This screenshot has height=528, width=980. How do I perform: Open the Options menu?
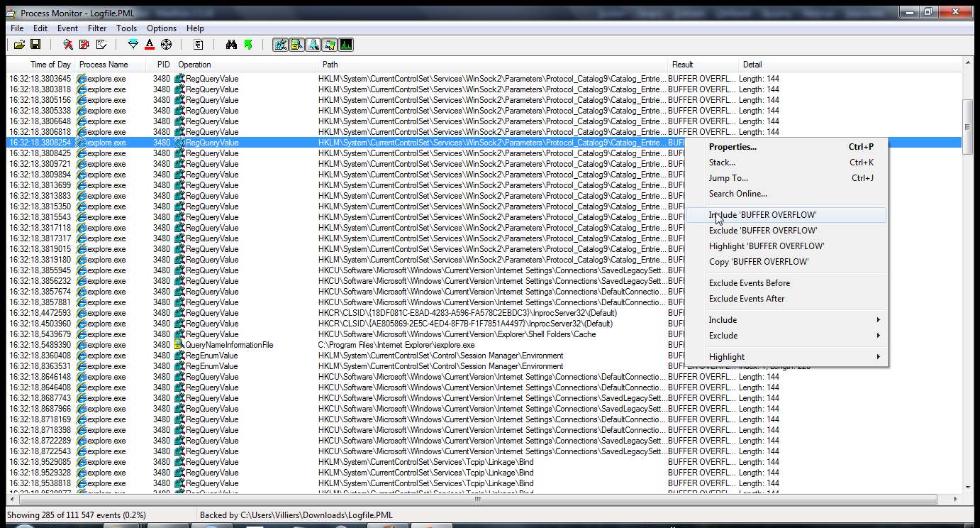pos(162,28)
